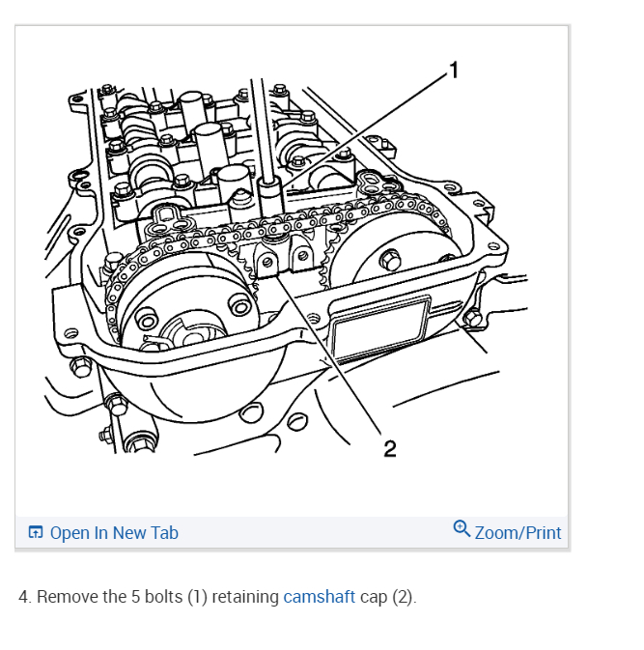Click the Open In New Tab icon
Screen dimensions: 644x650
pos(35,532)
